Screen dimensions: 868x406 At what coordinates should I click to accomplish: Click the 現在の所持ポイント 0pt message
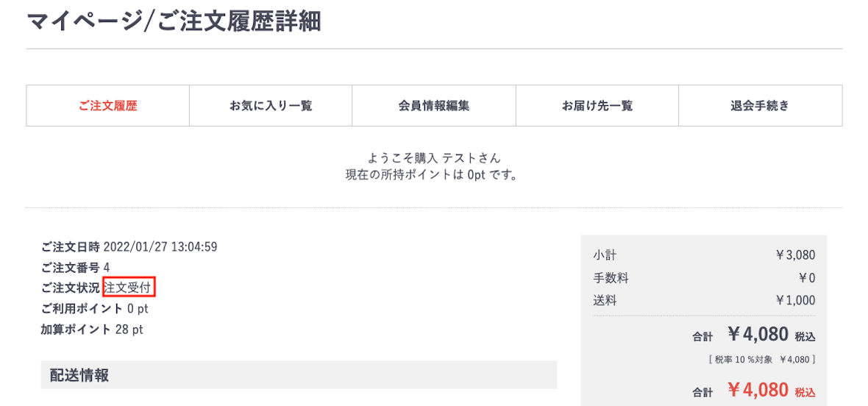point(434,175)
